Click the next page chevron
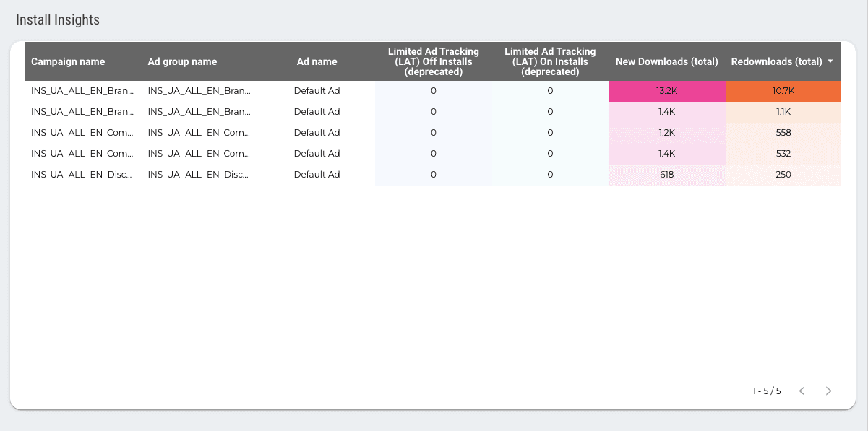Screen dimensions: 868x431 (828, 391)
